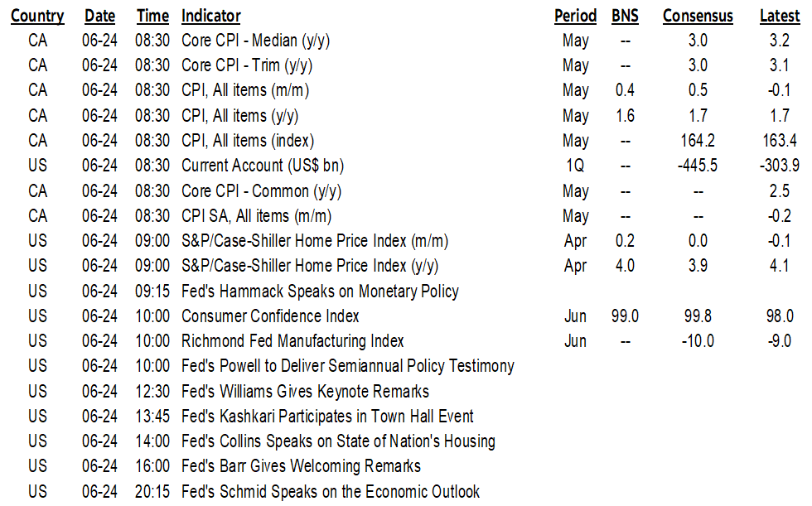The height and width of the screenshot is (506, 812).
Task: Click the Date column header
Action: [x=99, y=16]
